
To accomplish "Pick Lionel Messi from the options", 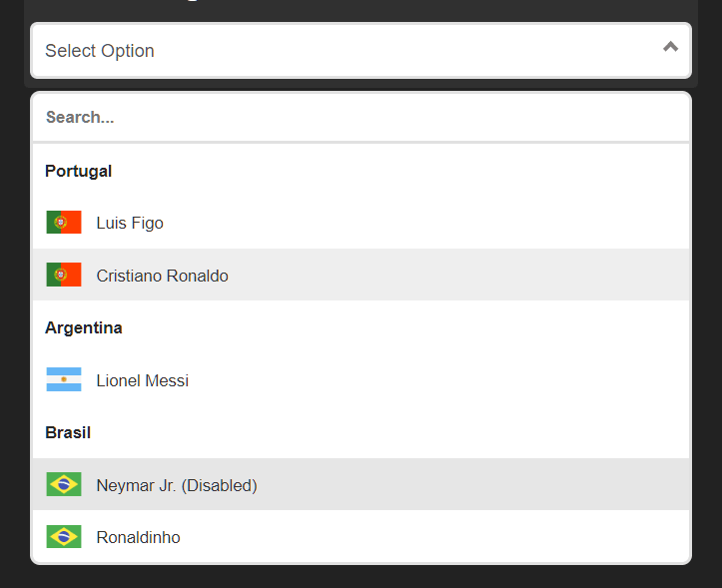I will [x=142, y=380].
